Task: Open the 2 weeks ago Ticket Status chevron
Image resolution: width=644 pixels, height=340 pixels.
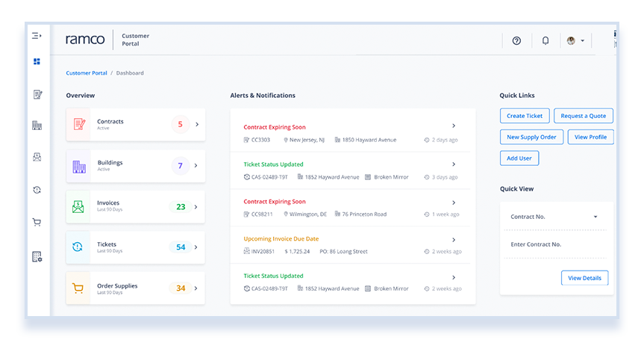Action: (454, 277)
